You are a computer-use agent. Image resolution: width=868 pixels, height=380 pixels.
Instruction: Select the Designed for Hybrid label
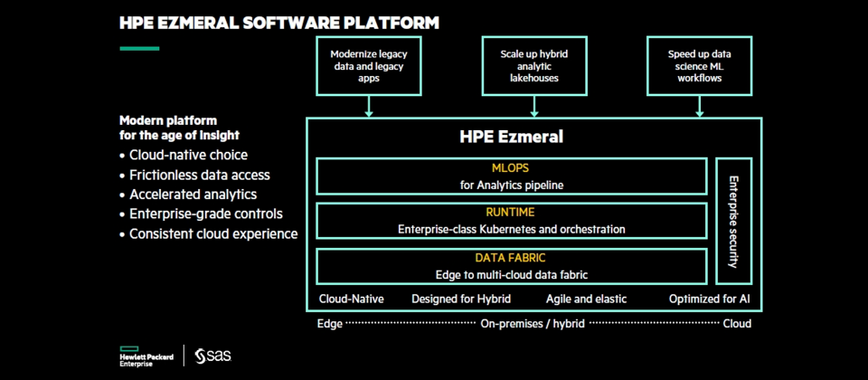pyautogui.click(x=461, y=299)
